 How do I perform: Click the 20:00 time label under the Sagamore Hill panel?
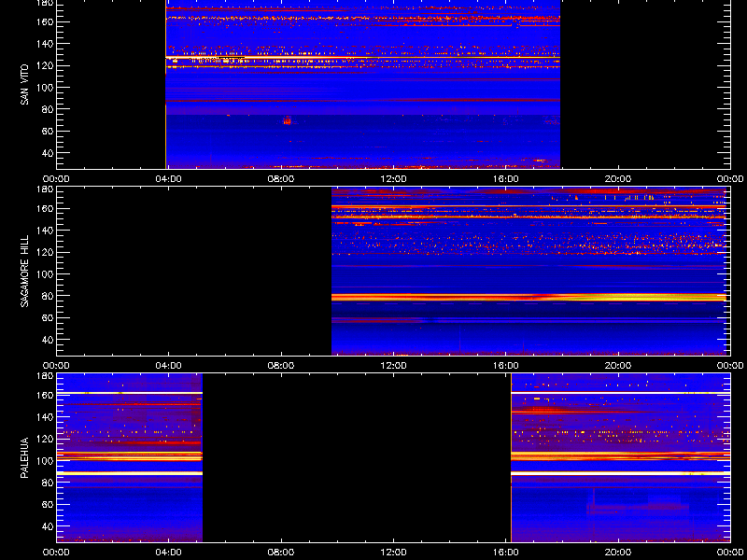(x=618, y=366)
